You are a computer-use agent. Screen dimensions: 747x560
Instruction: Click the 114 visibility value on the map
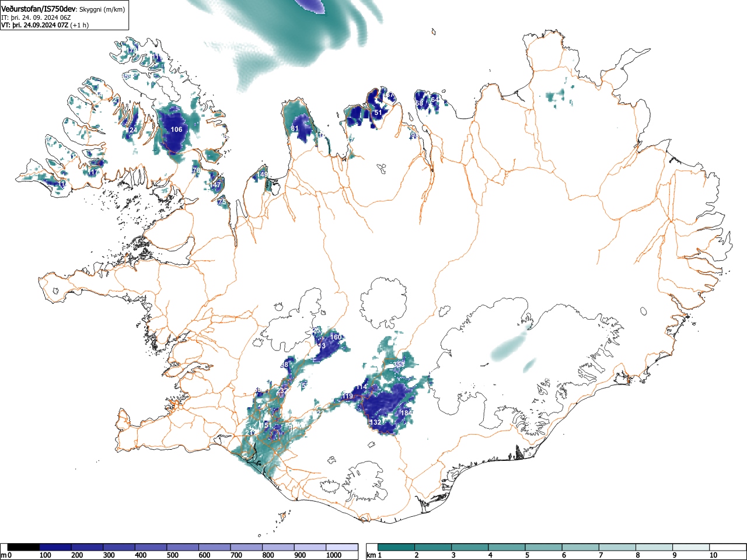click(362, 387)
